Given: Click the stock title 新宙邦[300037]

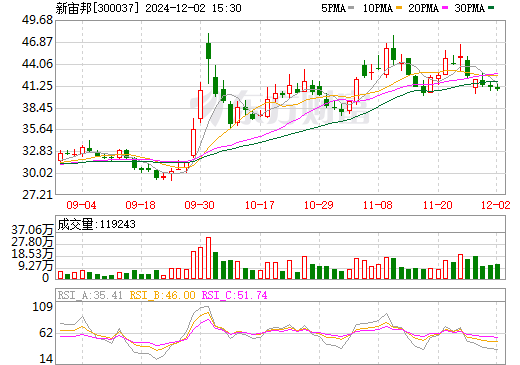Looking at the screenshot, I should point(97,8).
